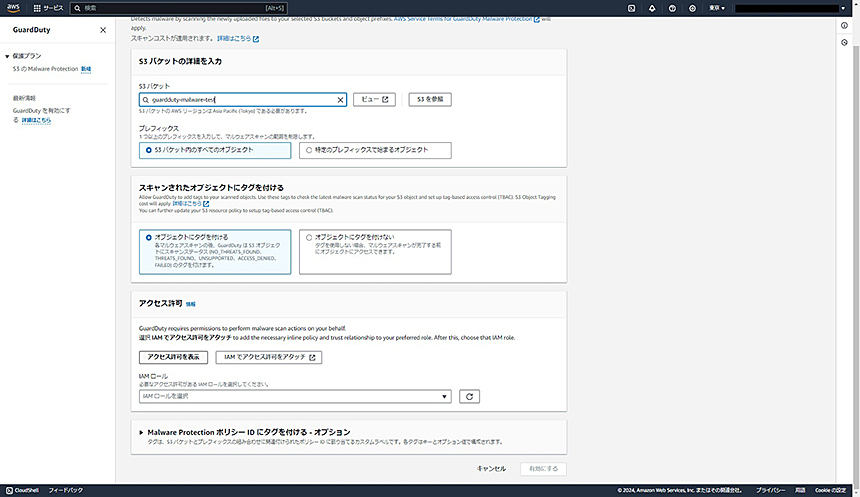
Task: Close the GuardDuty side navigation panel
Action: pyautogui.click(x=103, y=30)
